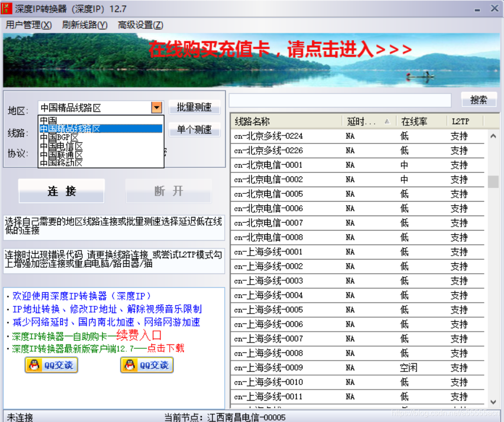This screenshot has height=422, width=504.
Task: Sort by the 延时 column header
Action: click(369, 121)
